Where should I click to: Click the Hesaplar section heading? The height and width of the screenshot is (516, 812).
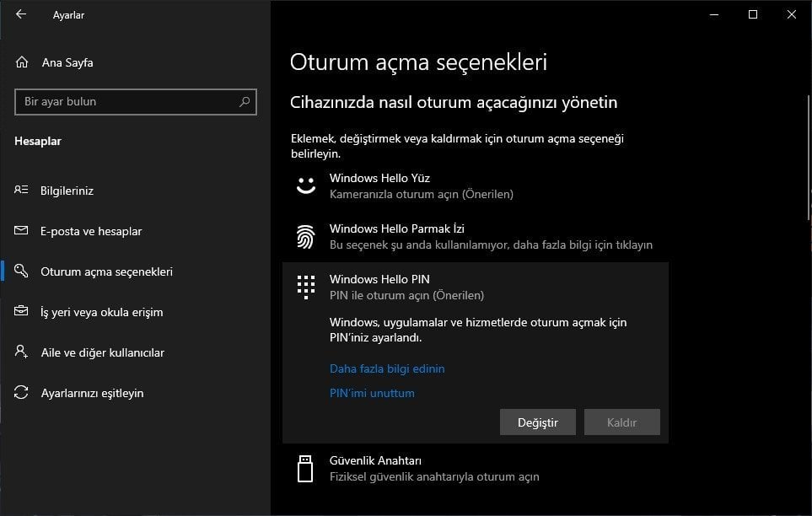(x=38, y=141)
